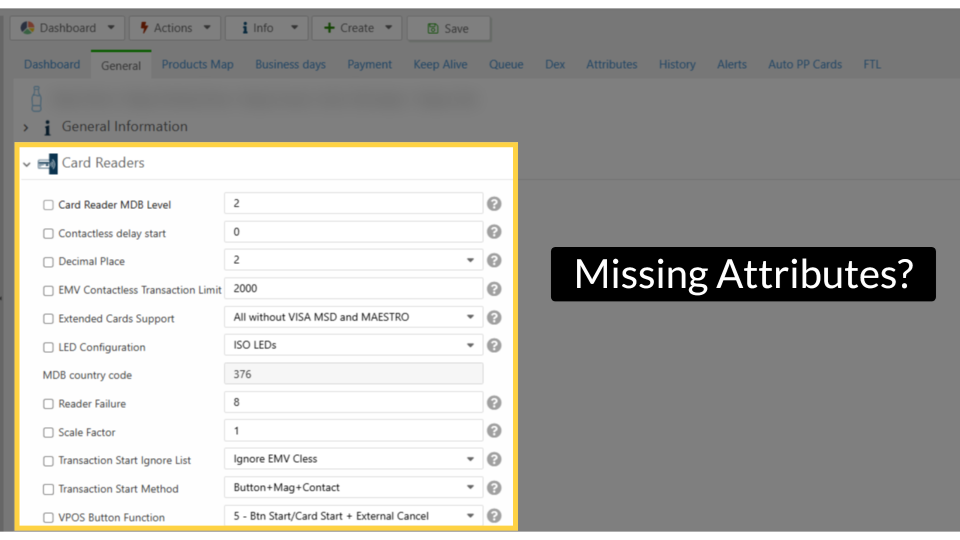Click help icon for Transaction Start Method
Image resolution: width=960 pixels, height=540 pixels.
pos(494,488)
